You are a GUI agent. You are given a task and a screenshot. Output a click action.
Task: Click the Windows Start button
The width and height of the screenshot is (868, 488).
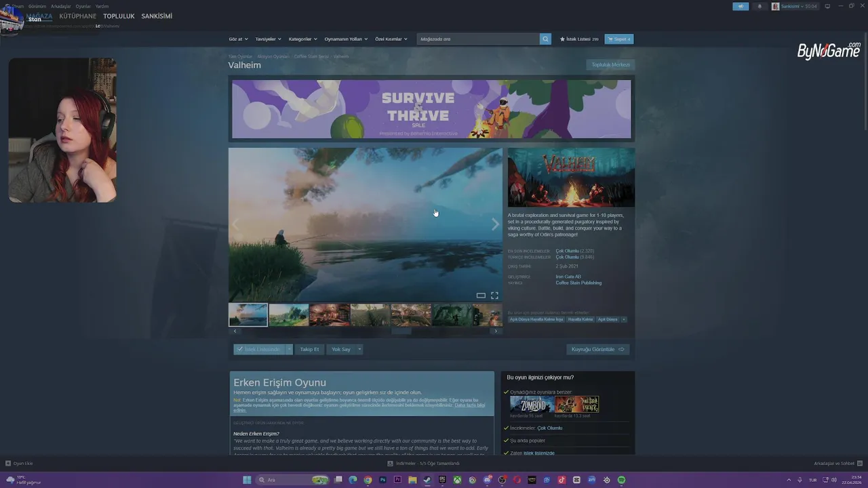pos(247,480)
